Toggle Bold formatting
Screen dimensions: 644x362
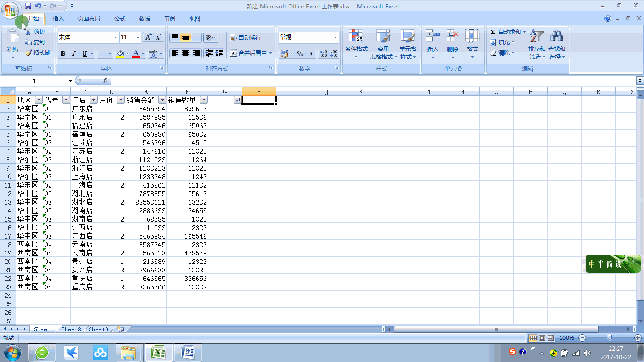click(63, 54)
